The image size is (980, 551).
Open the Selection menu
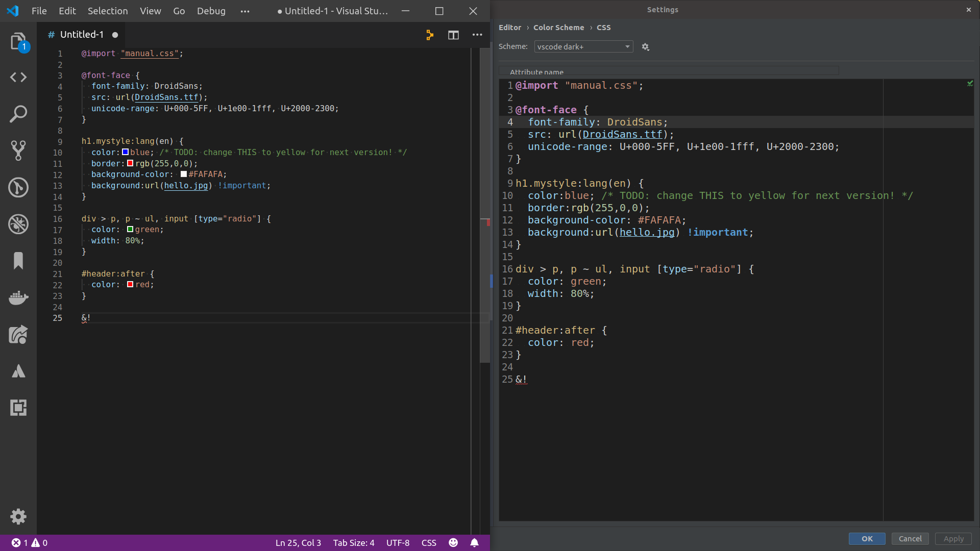[x=108, y=11]
